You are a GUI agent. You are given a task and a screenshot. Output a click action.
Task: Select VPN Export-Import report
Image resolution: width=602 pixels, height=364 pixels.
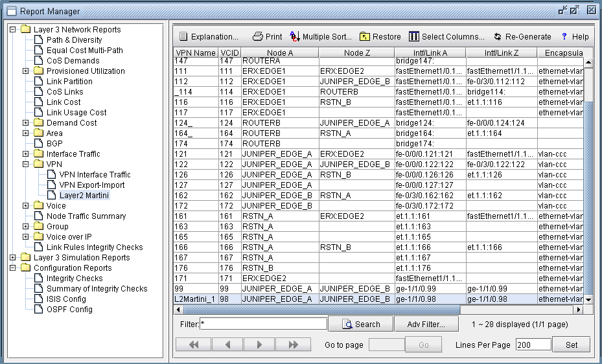[x=91, y=185]
